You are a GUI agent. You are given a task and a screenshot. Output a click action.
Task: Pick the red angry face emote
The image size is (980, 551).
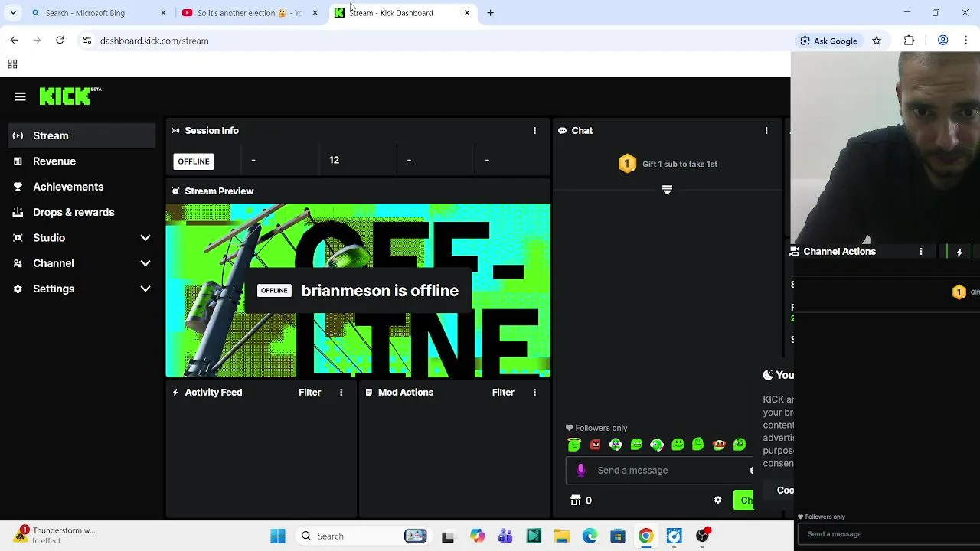[x=595, y=445]
